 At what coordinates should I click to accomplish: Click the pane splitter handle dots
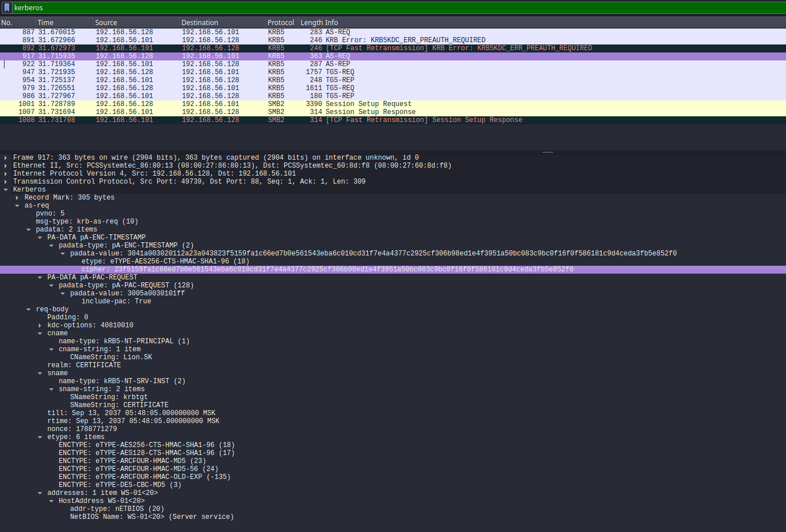548,152
